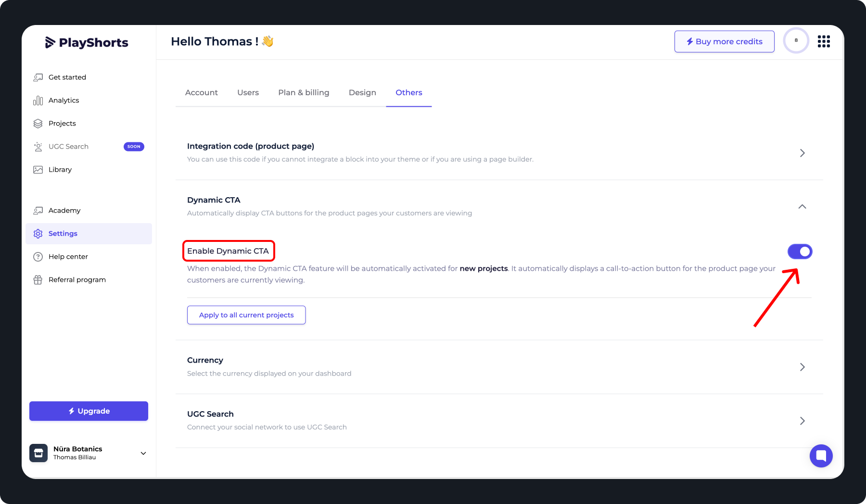Open the apps grid menu icon
The image size is (866, 504).
click(x=824, y=41)
